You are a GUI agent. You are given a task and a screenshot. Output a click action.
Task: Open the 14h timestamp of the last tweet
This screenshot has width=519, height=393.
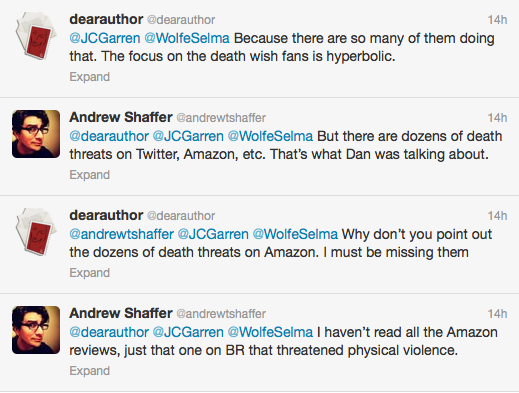[497, 314]
